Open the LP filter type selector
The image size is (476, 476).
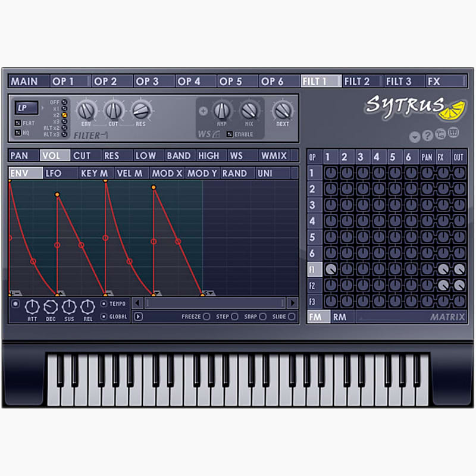26,108
